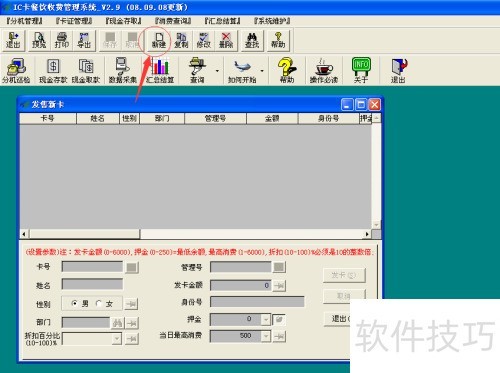Screen dimensions: 500x373
Task: Click the 查找 binoculars icon
Action: pos(252,40)
